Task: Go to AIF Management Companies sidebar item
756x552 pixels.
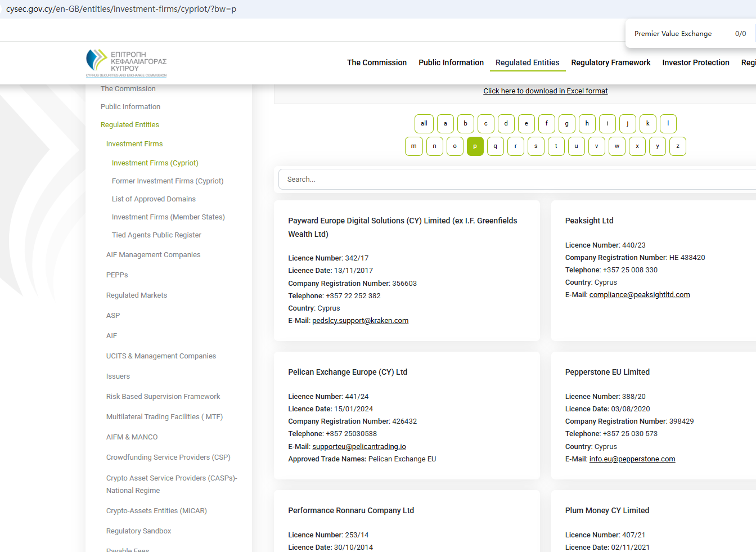Action: point(153,255)
